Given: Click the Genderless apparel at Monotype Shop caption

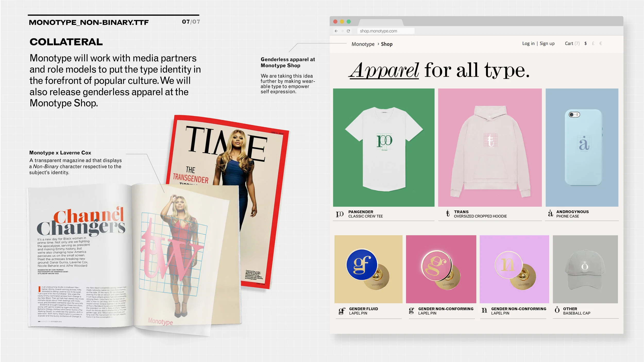Looking at the screenshot, I should pyautogui.click(x=288, y=63).
